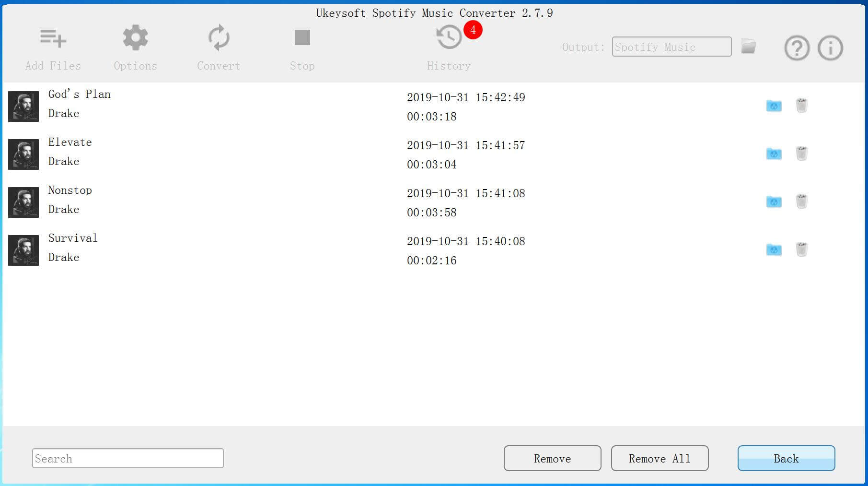Browse output folder icon next to Output field
The height and width of the screenshot is (486, 868).
click(748, 46)
